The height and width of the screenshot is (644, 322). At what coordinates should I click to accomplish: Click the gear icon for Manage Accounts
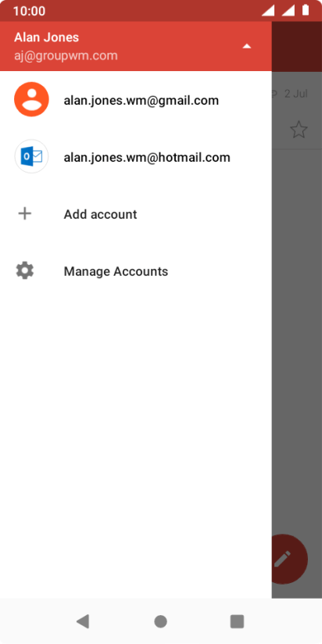(x=25, y=271)
